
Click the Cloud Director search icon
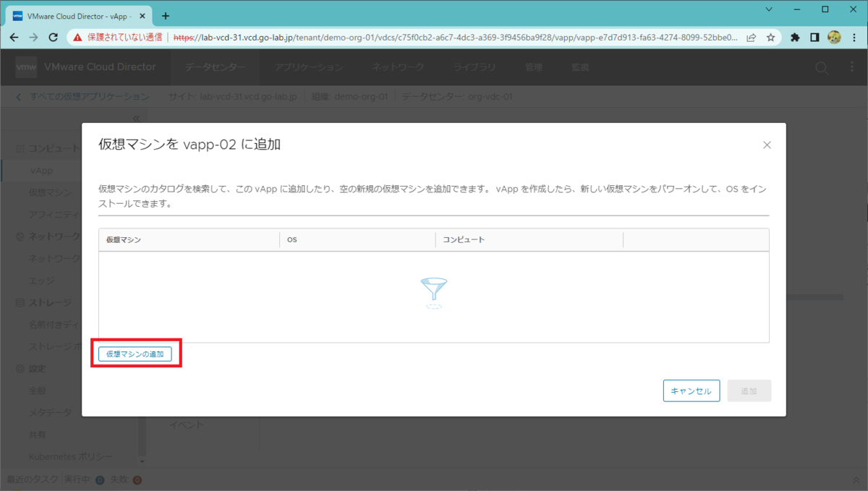(x=822, y=67)
